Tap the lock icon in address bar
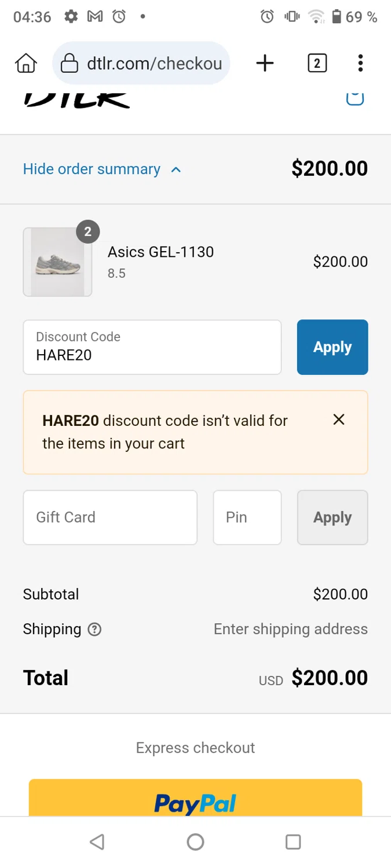The width and height of the screenshot is (391, 868). 70,63
